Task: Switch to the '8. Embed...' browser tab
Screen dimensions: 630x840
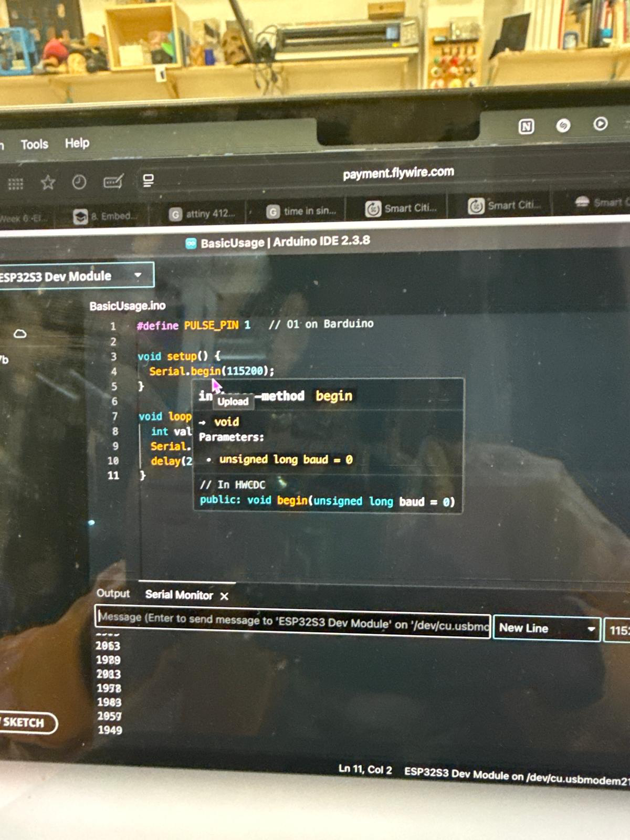Action: click(x=105, y=216)
